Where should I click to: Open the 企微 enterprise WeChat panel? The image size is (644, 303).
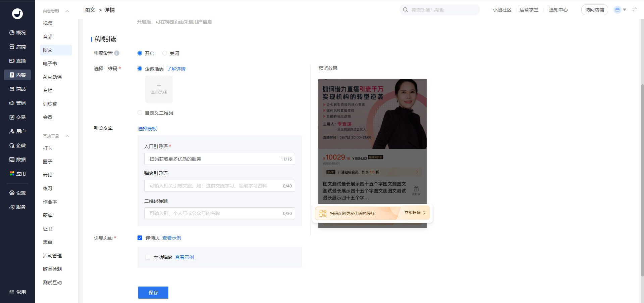click(x=17, y=145)
